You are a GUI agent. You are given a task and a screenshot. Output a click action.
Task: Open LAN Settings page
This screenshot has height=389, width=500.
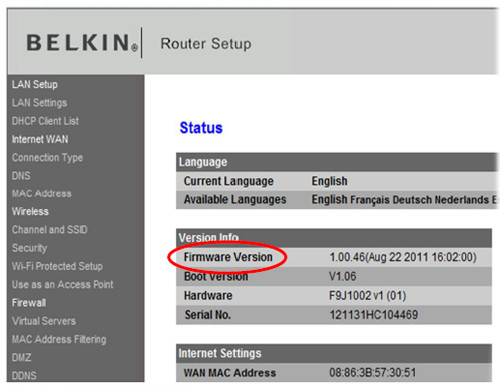pos(39,103)
